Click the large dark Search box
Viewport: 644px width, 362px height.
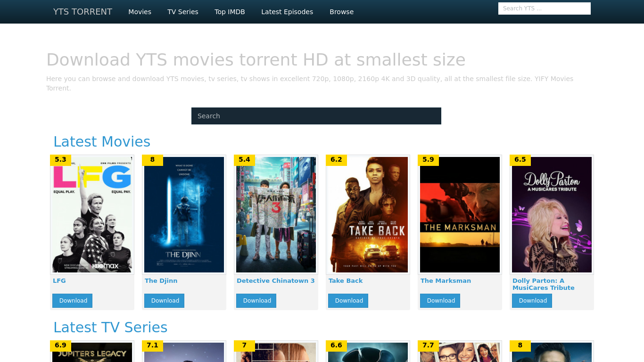pyautogui.click(x=316, y=116)
